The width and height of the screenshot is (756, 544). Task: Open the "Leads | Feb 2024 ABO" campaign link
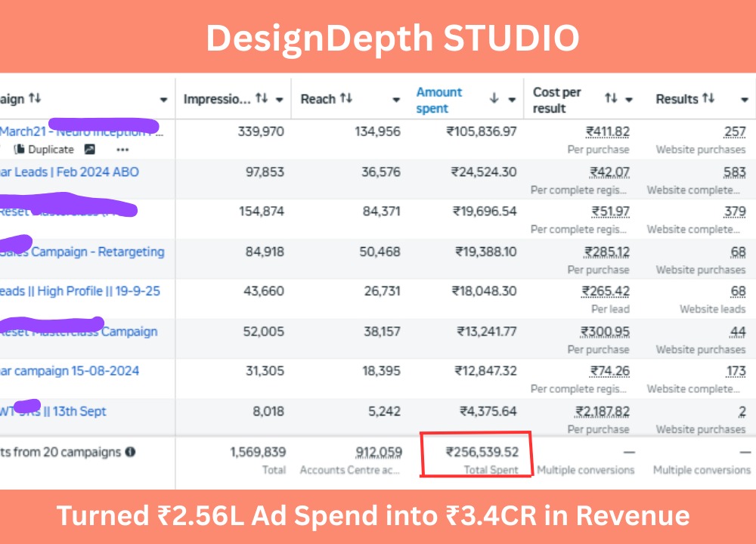coord(70,172)
